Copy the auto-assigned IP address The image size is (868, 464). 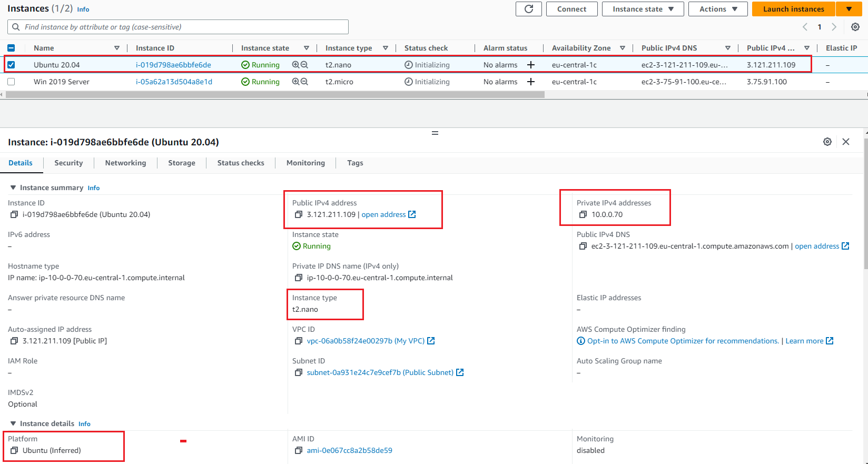coord(14,341)
